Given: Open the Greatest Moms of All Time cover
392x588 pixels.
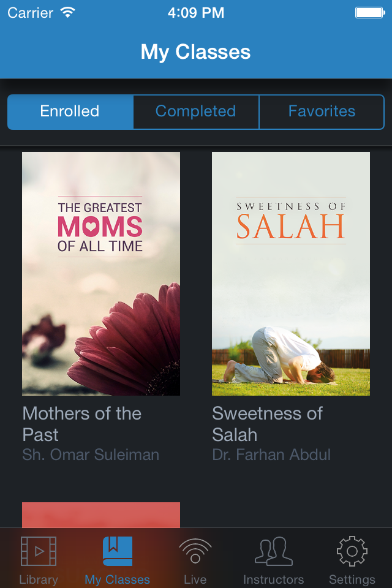Looking at the screenshot, I should (101, 273).
